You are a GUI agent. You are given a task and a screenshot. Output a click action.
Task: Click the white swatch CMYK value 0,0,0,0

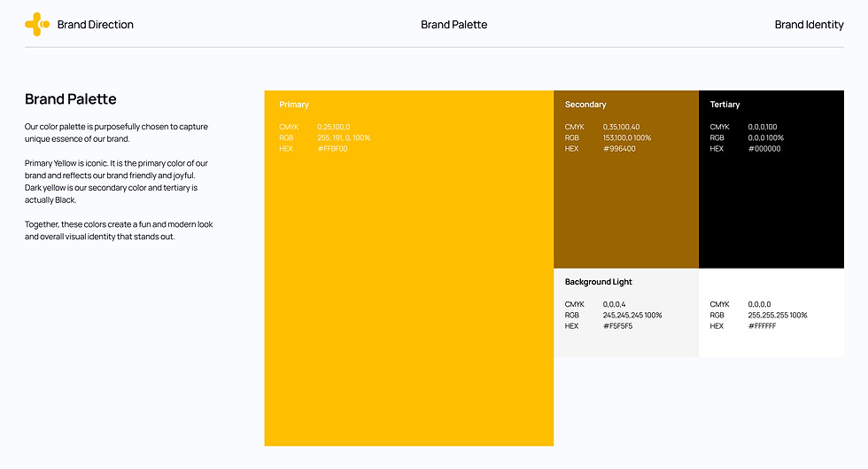(x=759, y=304)
